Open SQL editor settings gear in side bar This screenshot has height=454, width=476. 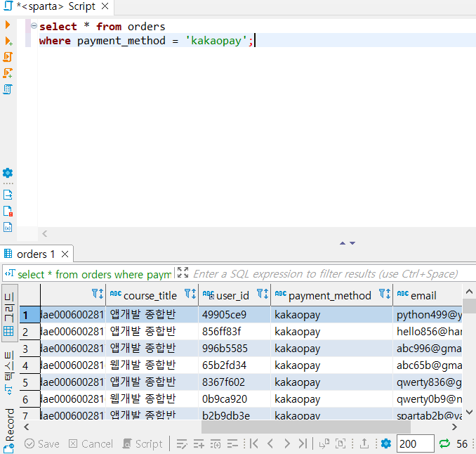point(8,173)
